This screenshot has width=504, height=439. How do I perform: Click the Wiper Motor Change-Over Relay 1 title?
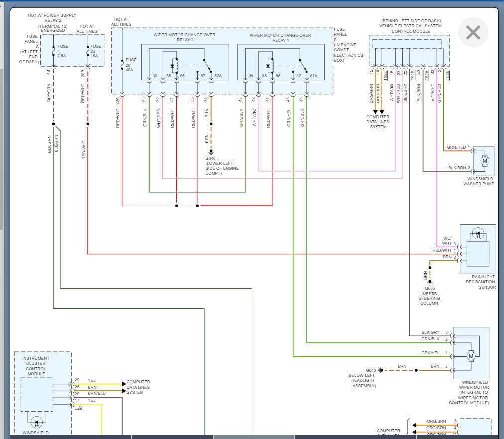280,38
